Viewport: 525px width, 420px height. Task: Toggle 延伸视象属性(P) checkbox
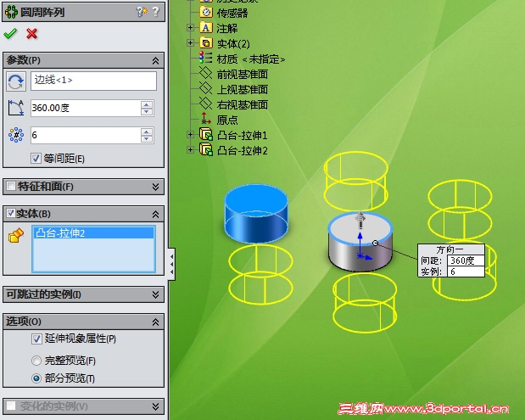(36, 339)
